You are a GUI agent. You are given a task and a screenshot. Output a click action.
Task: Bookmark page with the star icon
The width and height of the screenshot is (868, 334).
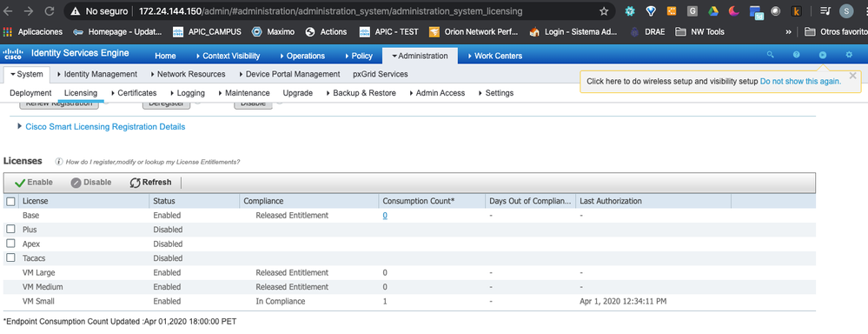click(x=604, y=11)
